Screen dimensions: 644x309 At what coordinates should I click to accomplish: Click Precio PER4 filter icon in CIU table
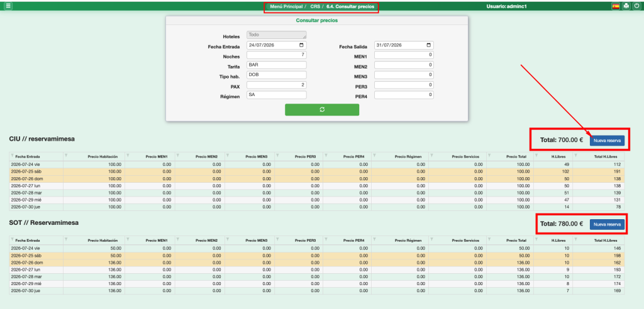point(327,155)
